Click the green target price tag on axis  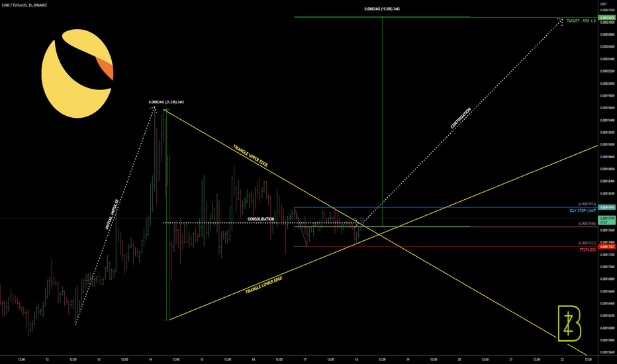pos(607,18)
